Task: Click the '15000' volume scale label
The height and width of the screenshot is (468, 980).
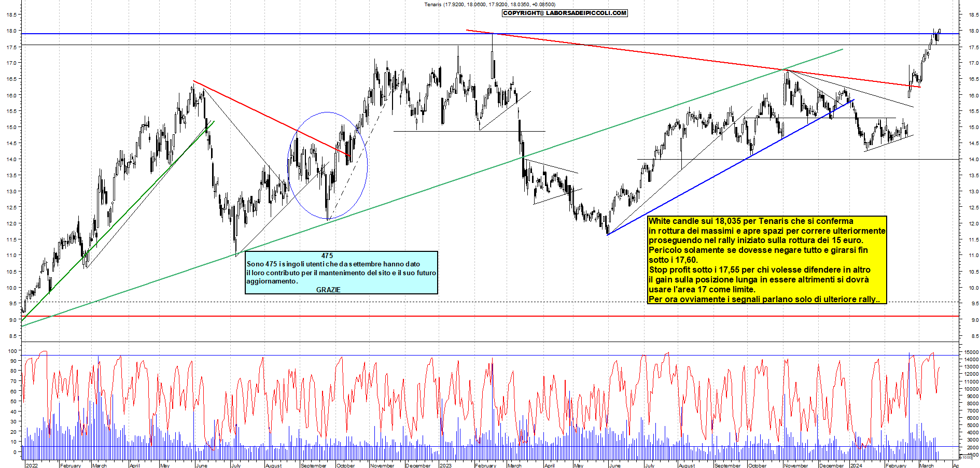Action: [971, 352]
